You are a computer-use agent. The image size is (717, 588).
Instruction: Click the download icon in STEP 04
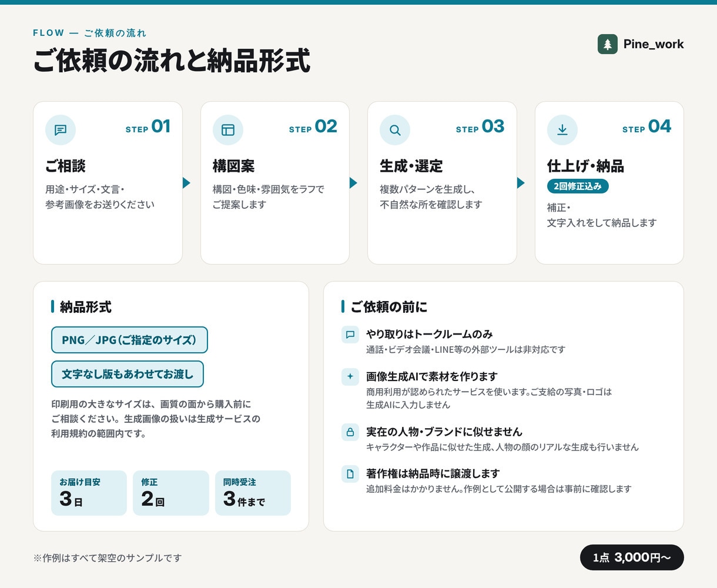(x=562, y=130)
